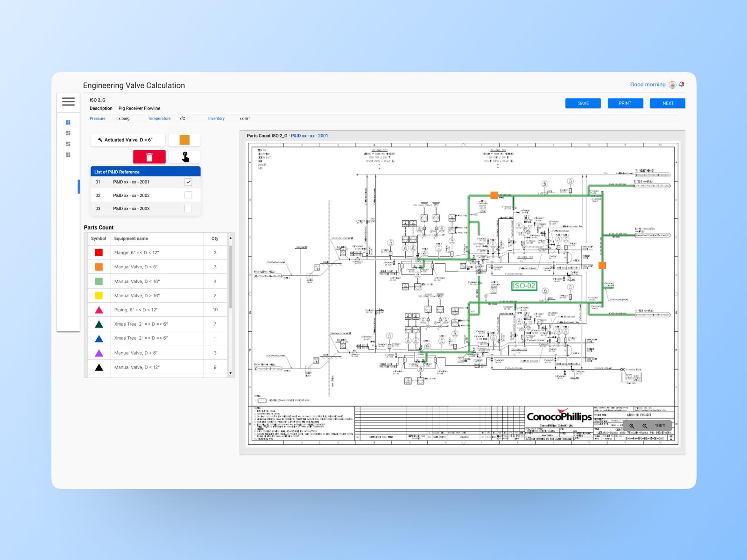Select the first dashboard icon in the sidebar

68,122
